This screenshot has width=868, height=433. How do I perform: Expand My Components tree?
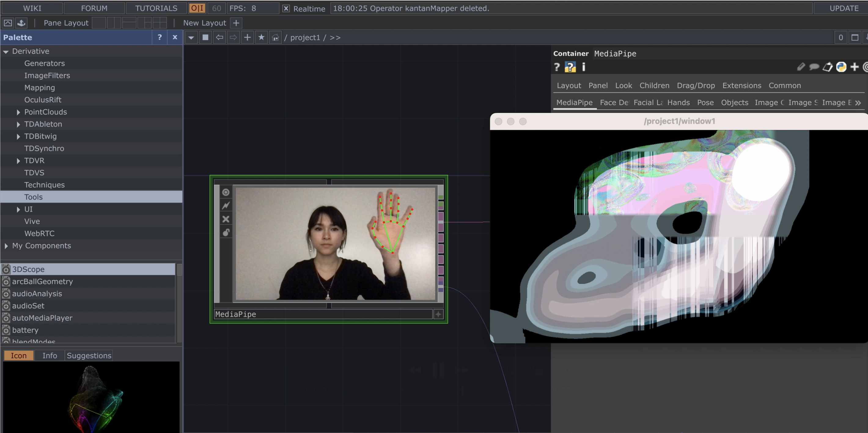pos(6,246)
